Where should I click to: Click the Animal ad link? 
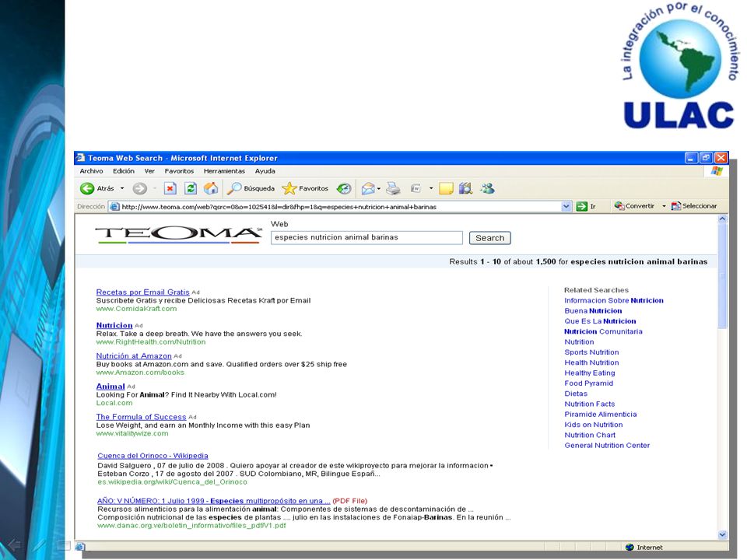(x=110, y=387)
